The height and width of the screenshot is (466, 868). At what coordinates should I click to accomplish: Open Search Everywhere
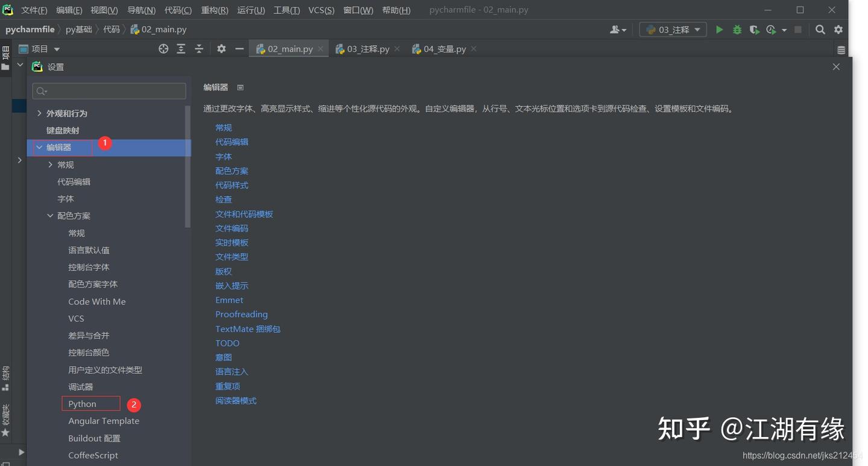[x=820, y=29]
